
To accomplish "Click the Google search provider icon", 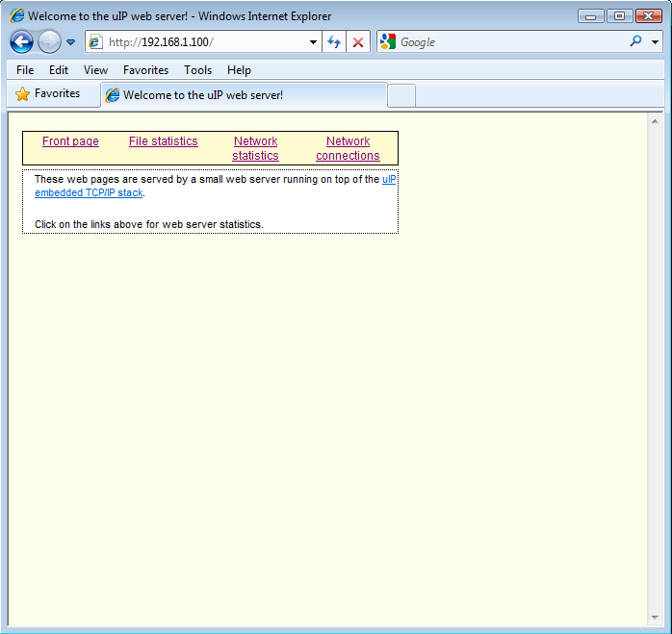I will [x=388, y=41].
